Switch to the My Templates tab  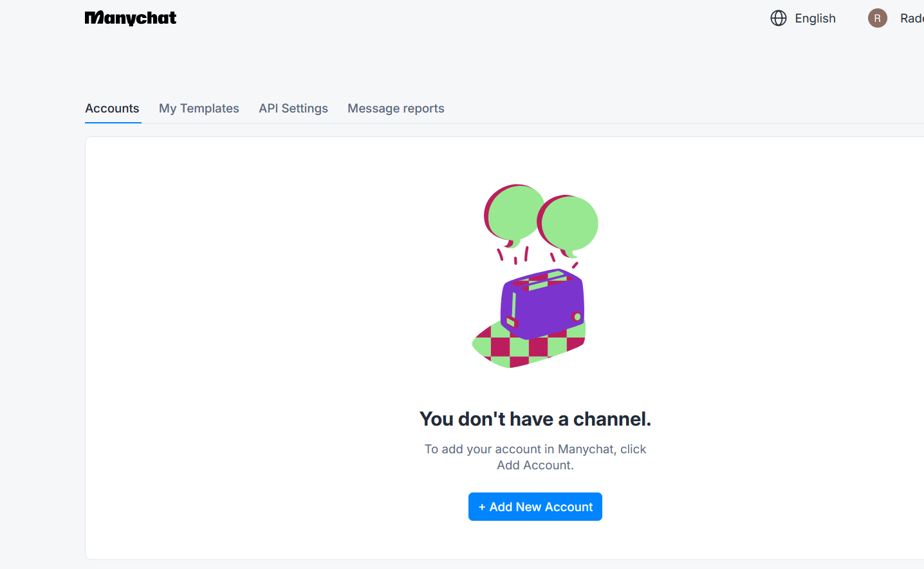point(199,109)
